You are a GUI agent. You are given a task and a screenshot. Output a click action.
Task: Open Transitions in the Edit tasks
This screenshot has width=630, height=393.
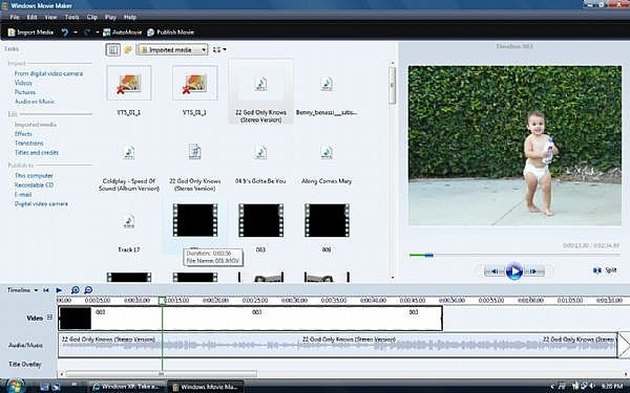point(29,143)
